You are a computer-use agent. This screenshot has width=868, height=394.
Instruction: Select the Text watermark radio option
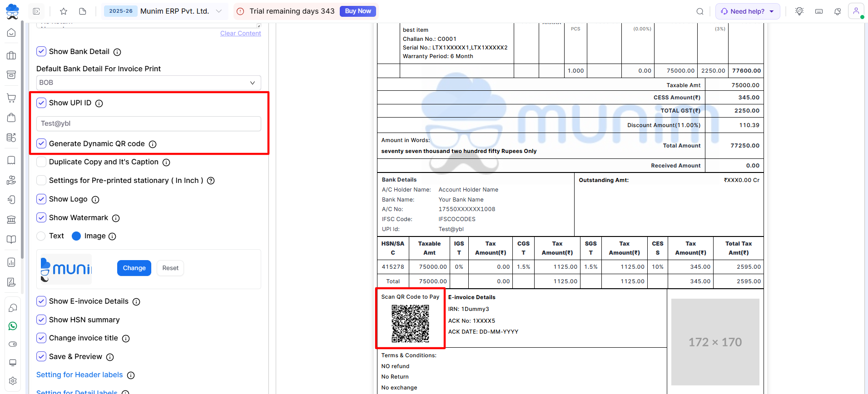point(41,236)
